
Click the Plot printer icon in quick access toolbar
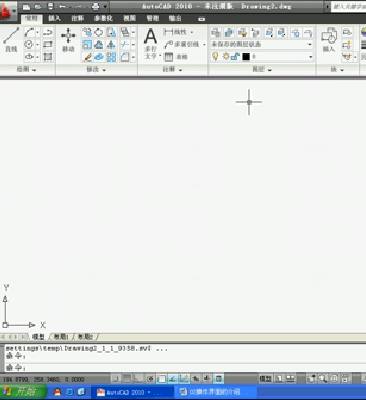tap(96, 7)
